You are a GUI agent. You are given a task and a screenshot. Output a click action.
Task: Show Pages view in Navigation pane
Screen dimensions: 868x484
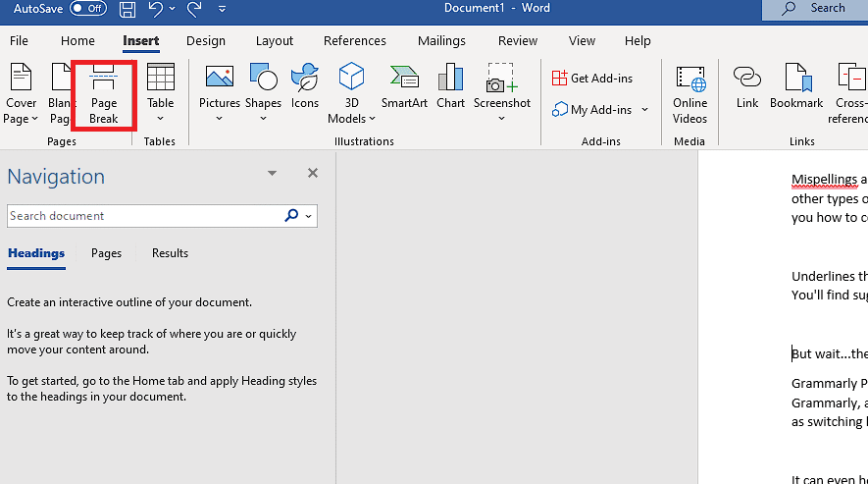click(x=106, y=253)
